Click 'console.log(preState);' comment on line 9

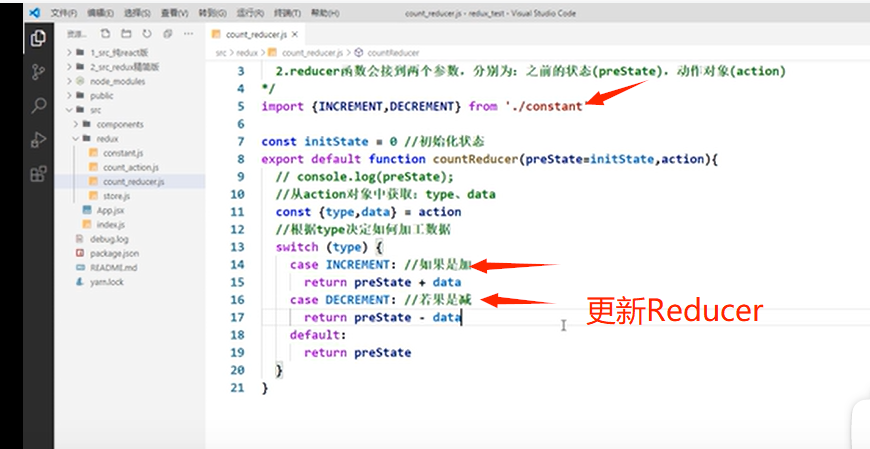coord(375,176)
